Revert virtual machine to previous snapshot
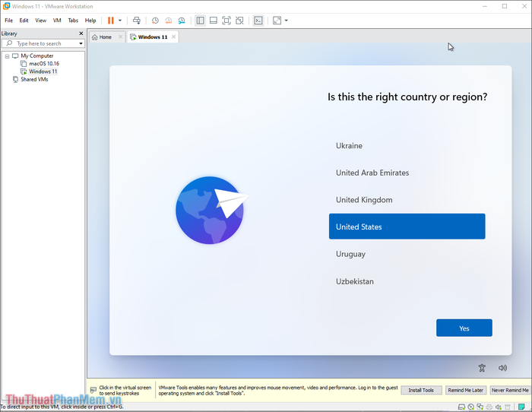 click(x=168, y=21)
